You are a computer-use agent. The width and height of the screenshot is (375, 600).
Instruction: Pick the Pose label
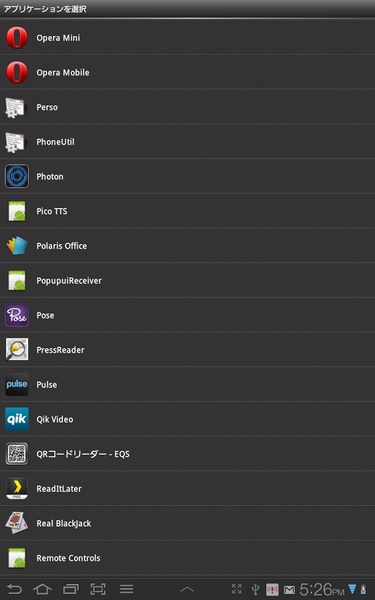(x=45, y=315)
